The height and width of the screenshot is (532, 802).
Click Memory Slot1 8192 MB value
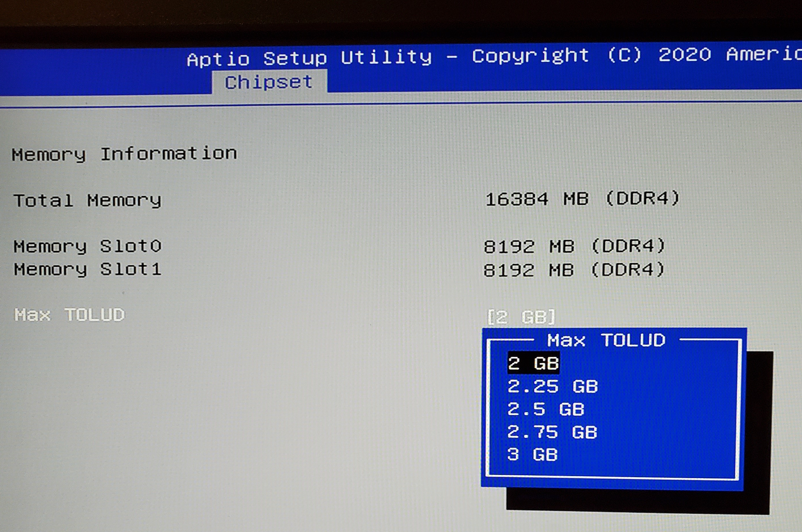coord(574,270)
